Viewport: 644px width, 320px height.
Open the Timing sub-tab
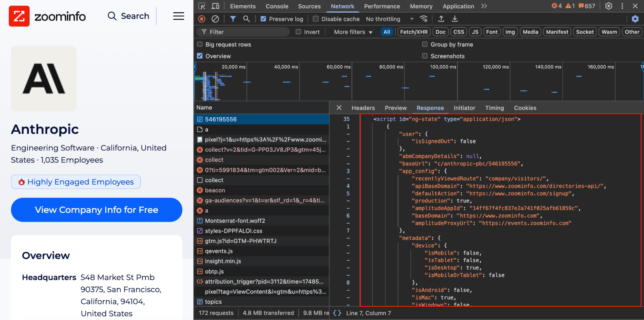tap(495, 108)
